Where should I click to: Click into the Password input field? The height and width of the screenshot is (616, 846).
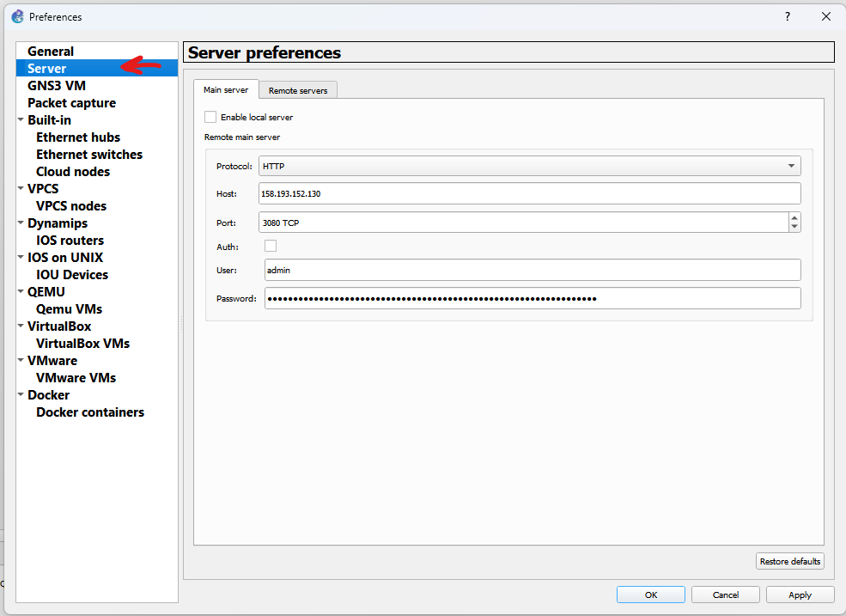click(533, 298)
